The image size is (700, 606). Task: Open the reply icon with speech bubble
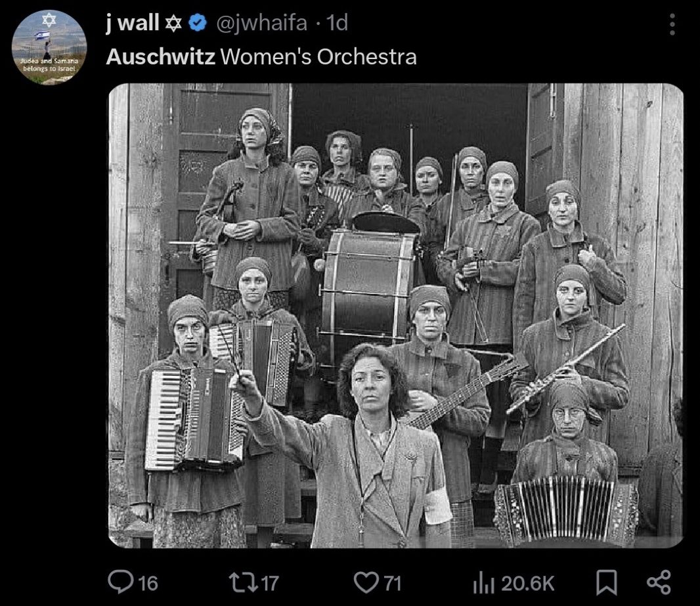point(121,582)
